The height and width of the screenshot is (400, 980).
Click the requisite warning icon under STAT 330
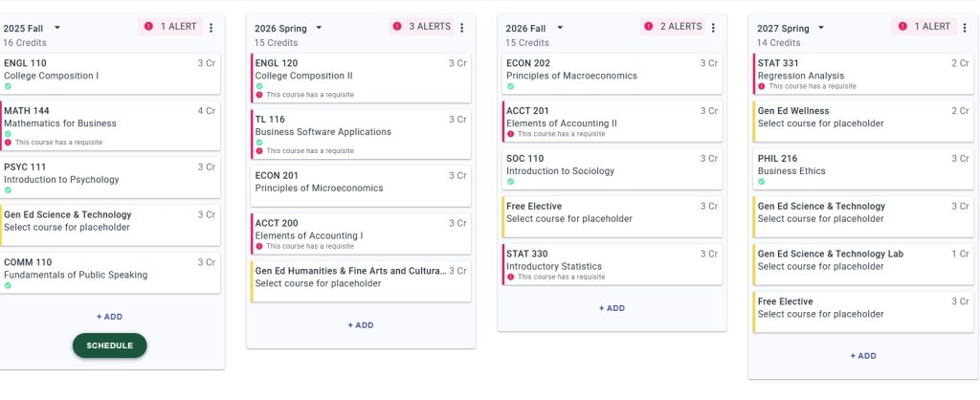click(x=510, y=278)
